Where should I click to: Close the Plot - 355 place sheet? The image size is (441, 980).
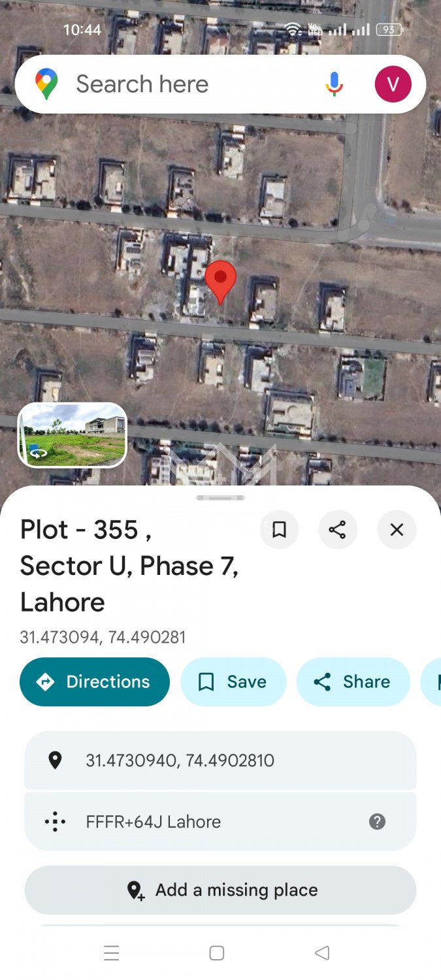pos(397,530)
